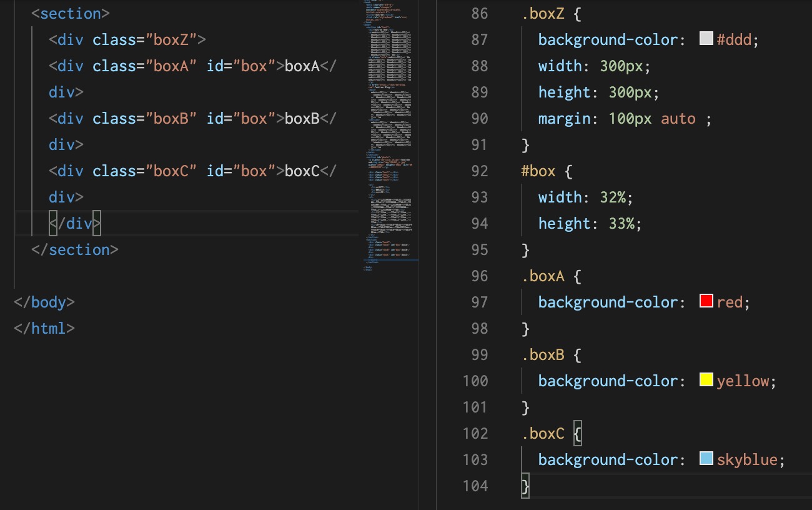Click line number 86 in the gutter
The width and height of the screenshot is (812, 510).
click(478, 13)
